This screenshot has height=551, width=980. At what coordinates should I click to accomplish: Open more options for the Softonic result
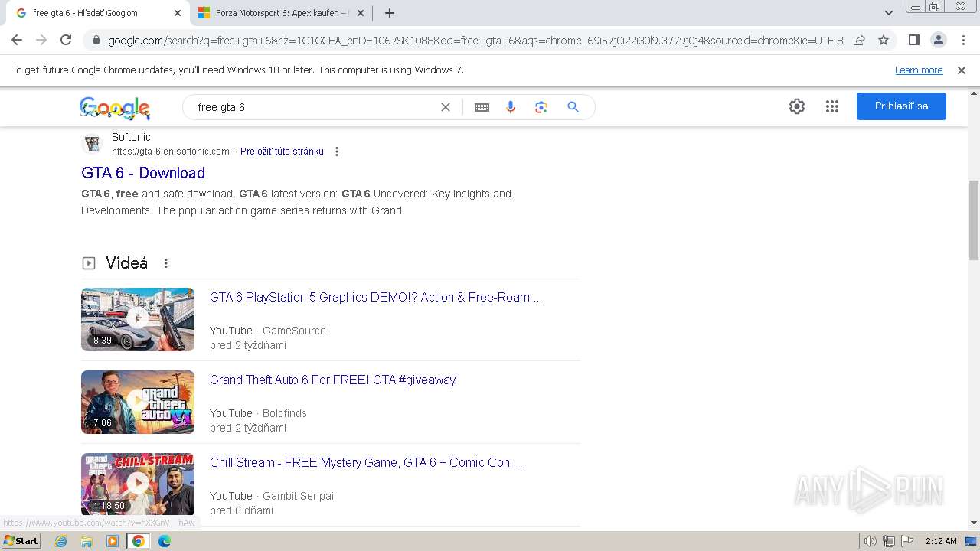pyautogui.click(x=336, y=152)
